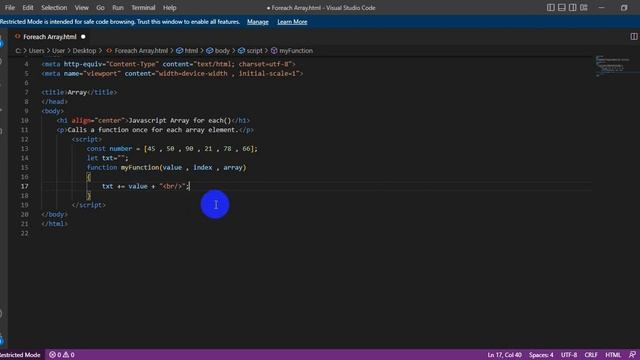The image size is (640, 360).
Task: Click the closing body tag on line 20
Action: (55, 215)
